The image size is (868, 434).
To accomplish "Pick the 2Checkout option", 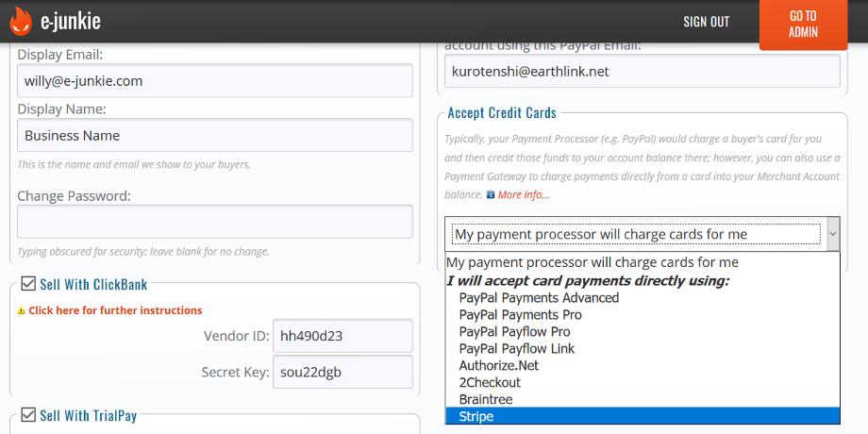I will point(490,382).
